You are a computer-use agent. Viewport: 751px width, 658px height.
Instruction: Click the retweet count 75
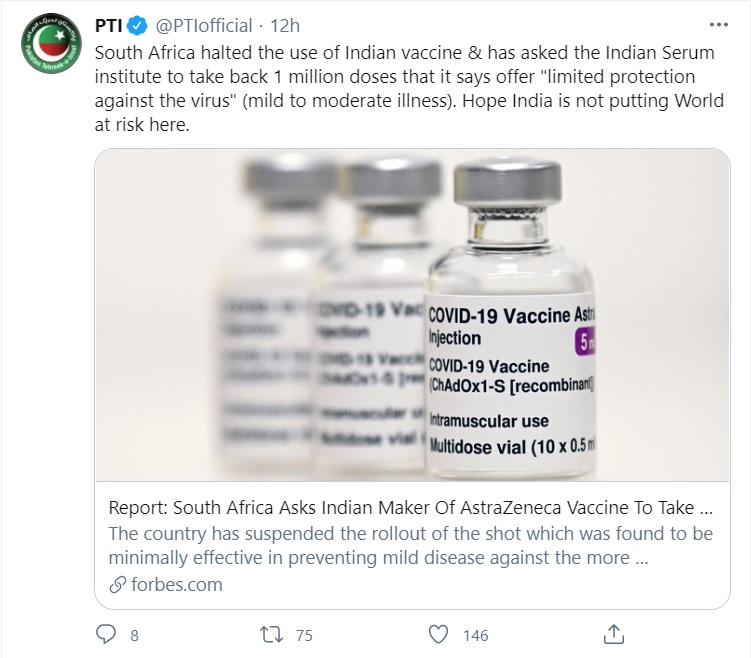304,634
